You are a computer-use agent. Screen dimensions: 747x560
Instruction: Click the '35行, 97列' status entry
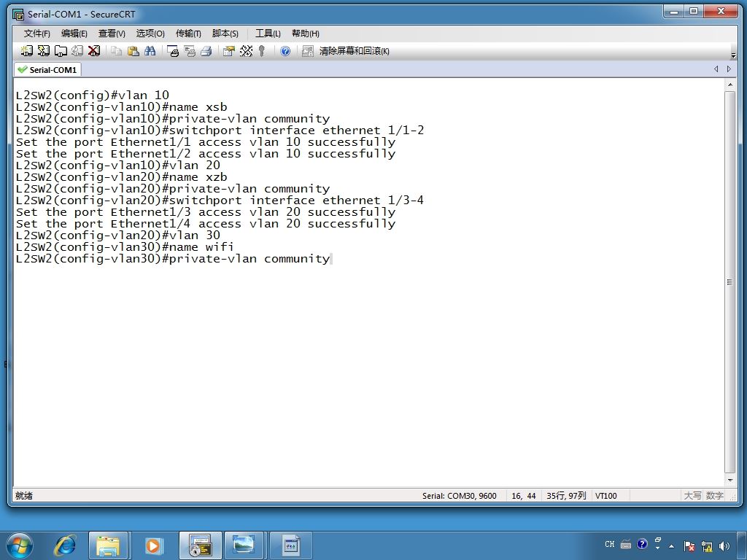[566, 496]
